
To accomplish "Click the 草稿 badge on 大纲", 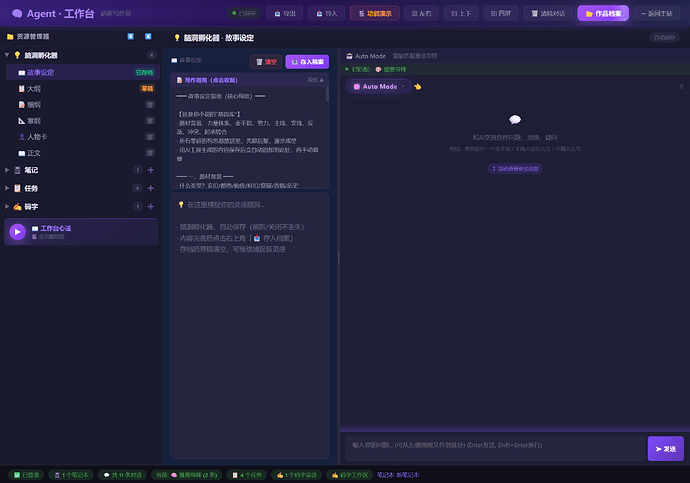I will (147, 88).
